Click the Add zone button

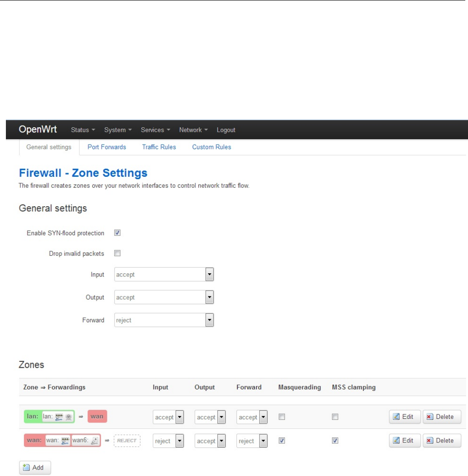pos(35,467)
